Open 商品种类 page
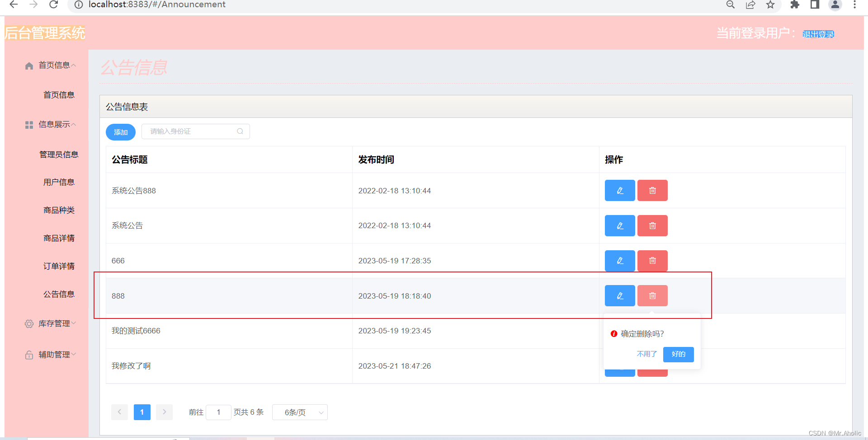Viewport: 868px width, 440px height. pos(59,210)
